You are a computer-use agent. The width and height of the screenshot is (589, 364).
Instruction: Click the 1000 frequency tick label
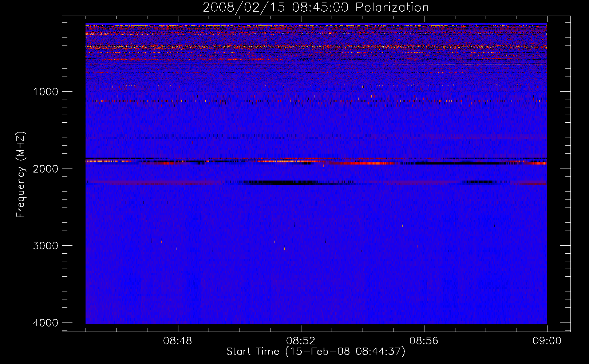pos(46,92)
